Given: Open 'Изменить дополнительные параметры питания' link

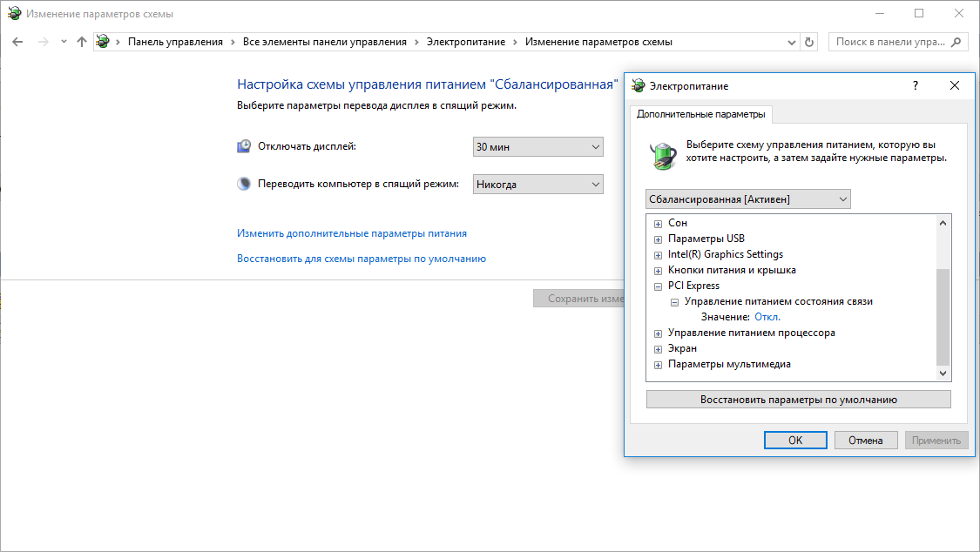Looking at the screenshot, I should (x=352, y=233).
